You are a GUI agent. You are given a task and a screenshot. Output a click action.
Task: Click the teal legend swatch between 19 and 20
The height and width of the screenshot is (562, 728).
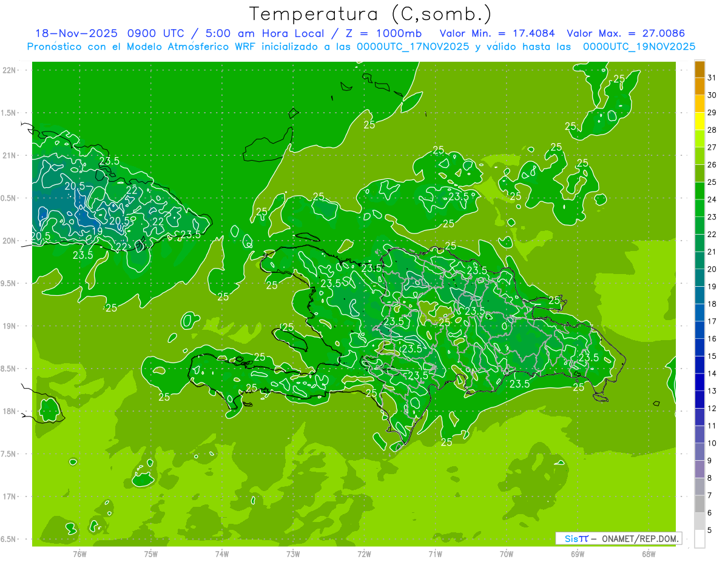pyautogui.click(x=699, y=278)
